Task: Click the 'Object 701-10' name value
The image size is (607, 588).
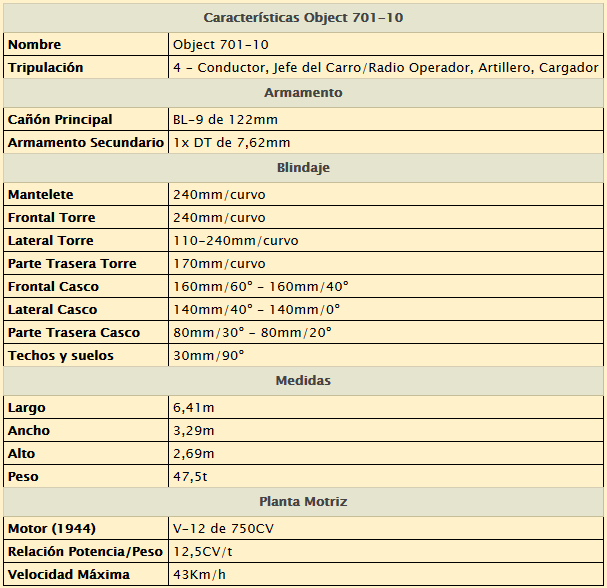Action: coord(221,45)
